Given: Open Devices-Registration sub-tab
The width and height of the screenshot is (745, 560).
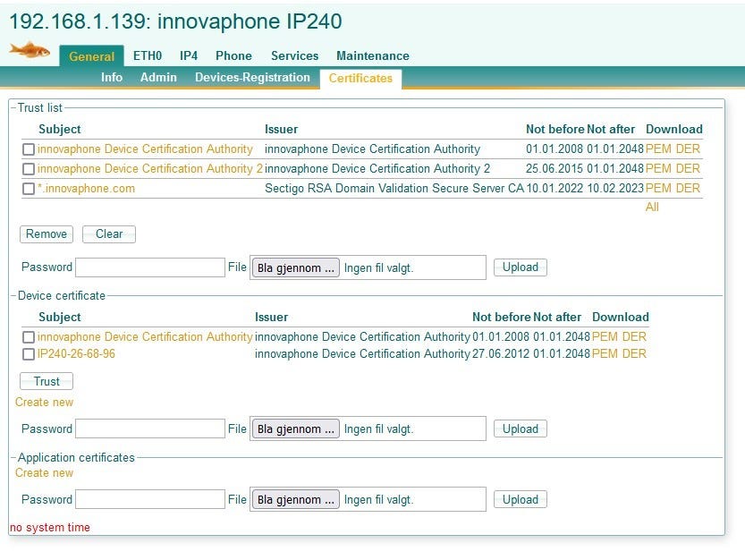Looking at the screenshot, I should [x=252, y=77].
